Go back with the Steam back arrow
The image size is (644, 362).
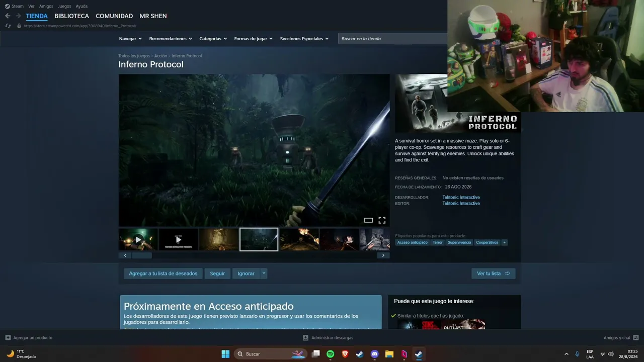[8, 16]
